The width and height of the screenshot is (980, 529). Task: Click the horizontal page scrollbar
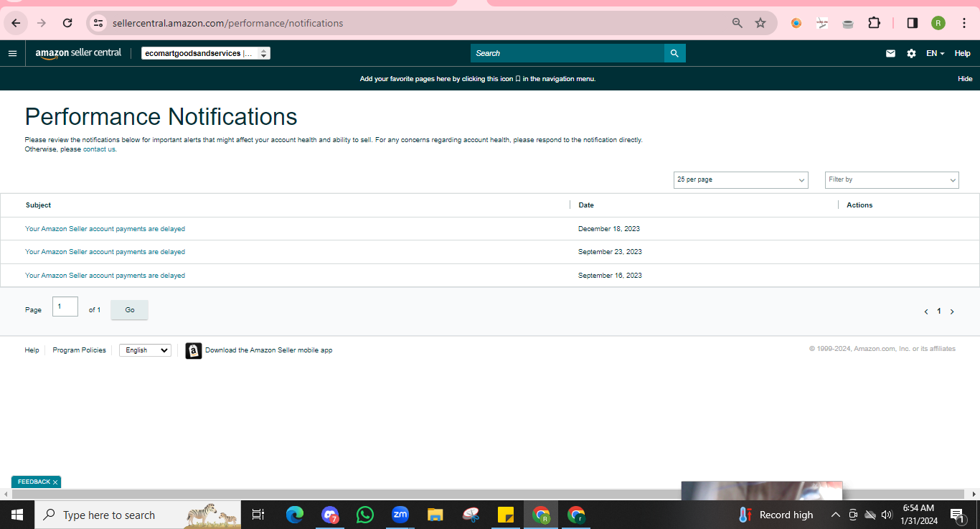(488, 495)
